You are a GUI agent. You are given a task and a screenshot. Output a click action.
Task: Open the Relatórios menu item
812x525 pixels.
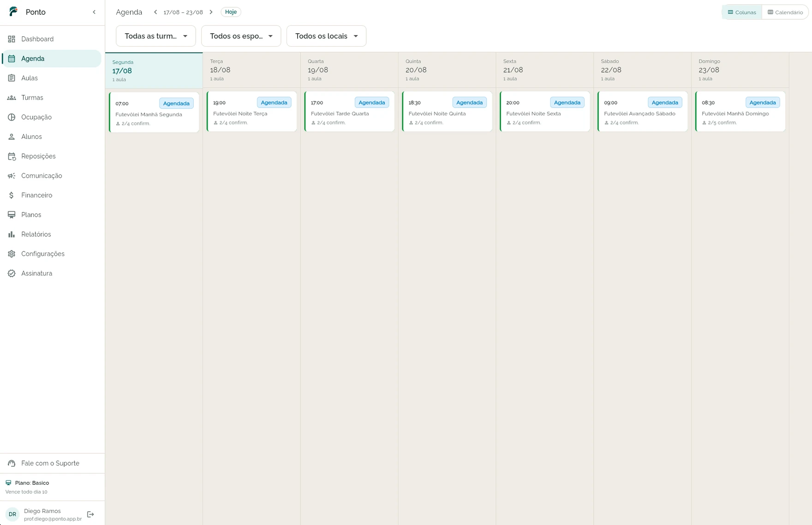52,234
